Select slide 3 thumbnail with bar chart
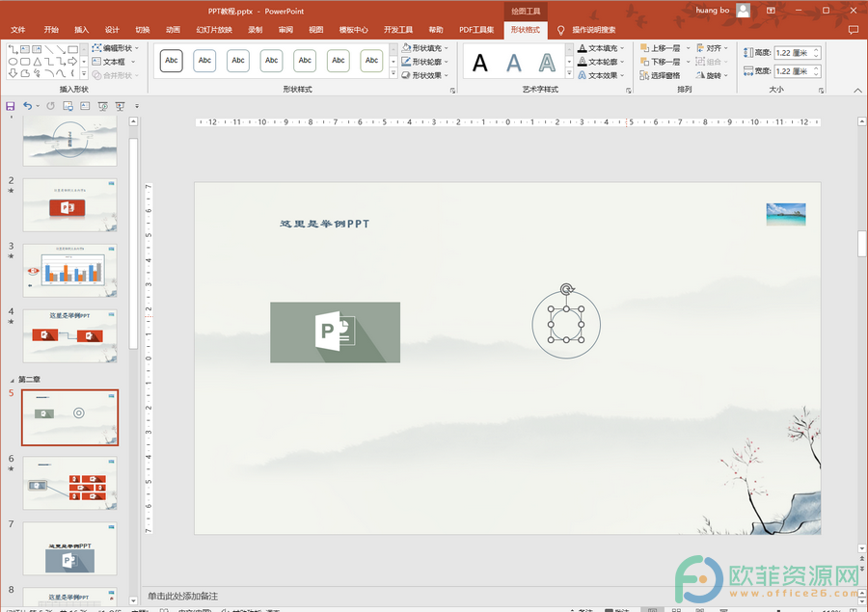Image resolution: width=868 pixels, height=612 pixels. coord(69,271)
